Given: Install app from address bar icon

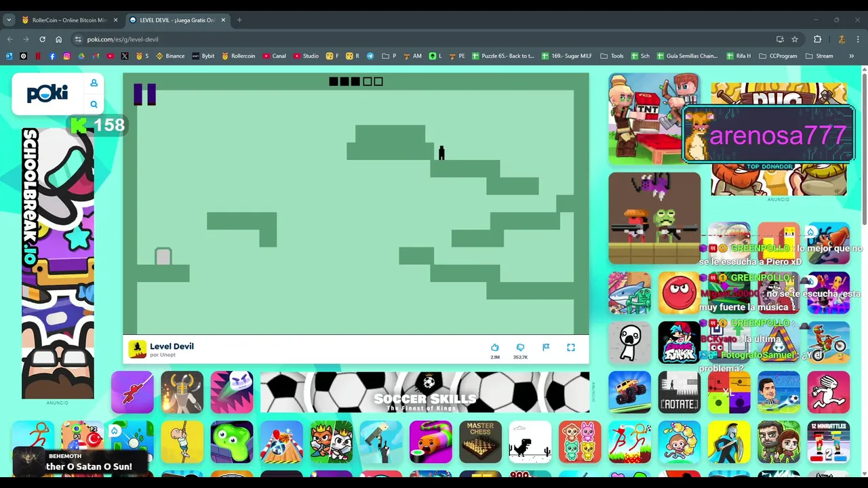Looking at the screenshot, I should pyautogui.click(x=780, y=39).
